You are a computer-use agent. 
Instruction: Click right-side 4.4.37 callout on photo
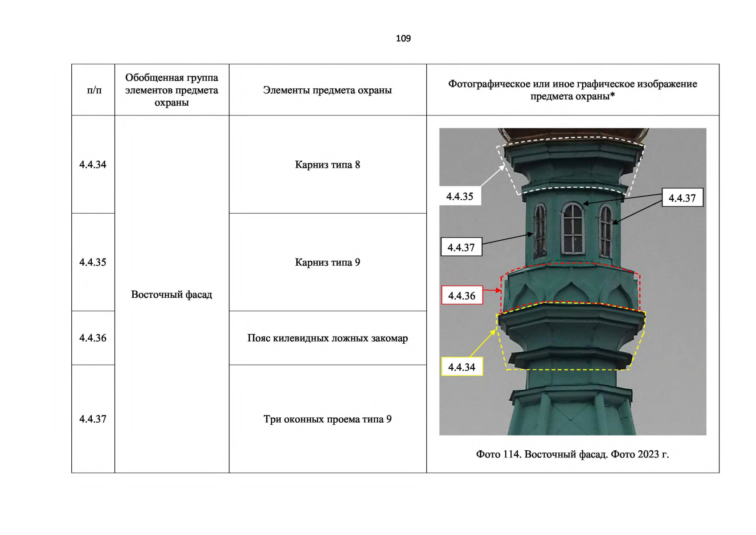[682, 198]
